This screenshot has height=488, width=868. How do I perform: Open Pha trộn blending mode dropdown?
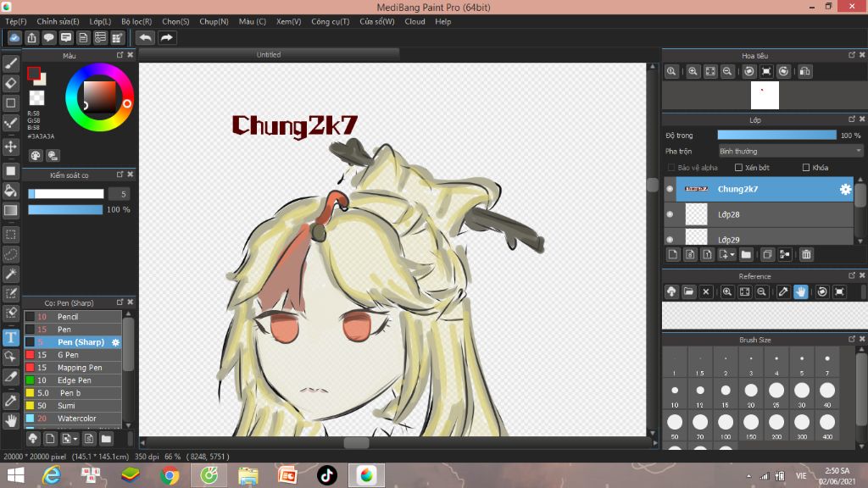tap(790, 151)
